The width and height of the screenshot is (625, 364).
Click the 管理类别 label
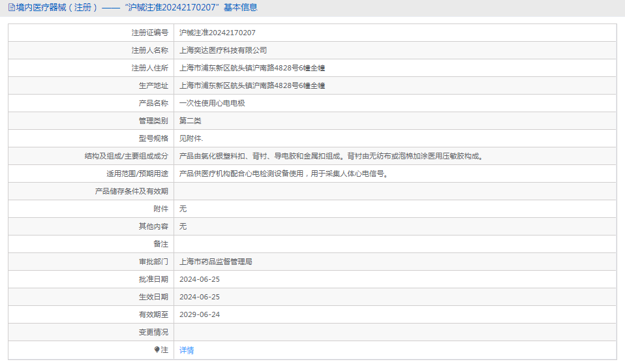[x=153, y=121]
